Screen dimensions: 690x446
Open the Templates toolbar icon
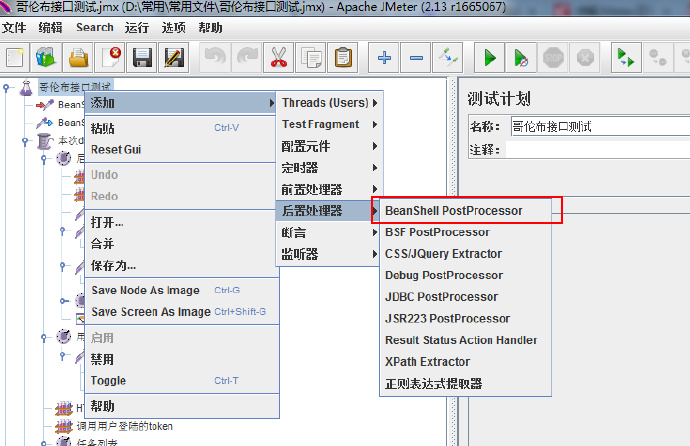click(46, 58)
